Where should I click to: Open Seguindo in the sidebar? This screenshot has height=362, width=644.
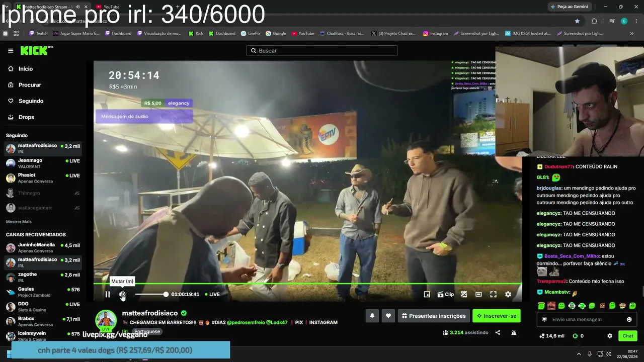click(x=31, y=101)
